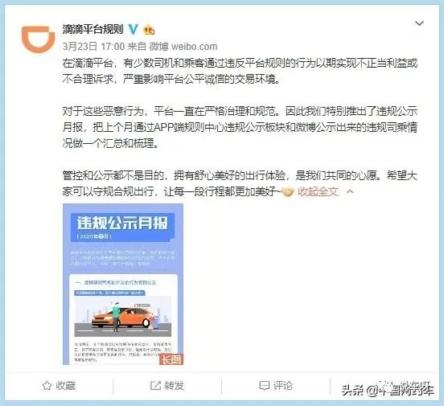Click the 3月23日 17:00 timestamp
Image resolution: width=444 pixels, height=406 pixels.
(x=93, y=46)
